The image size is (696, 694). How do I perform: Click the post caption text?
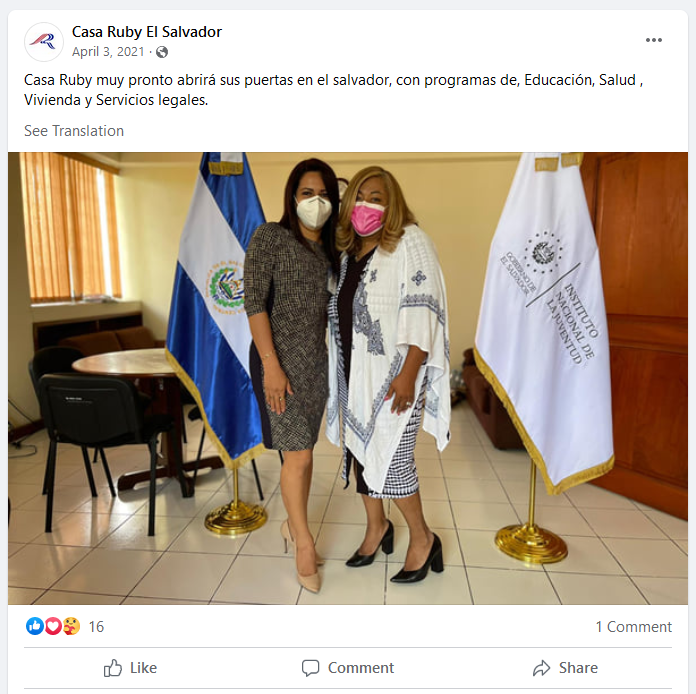(x=334, y=90)
